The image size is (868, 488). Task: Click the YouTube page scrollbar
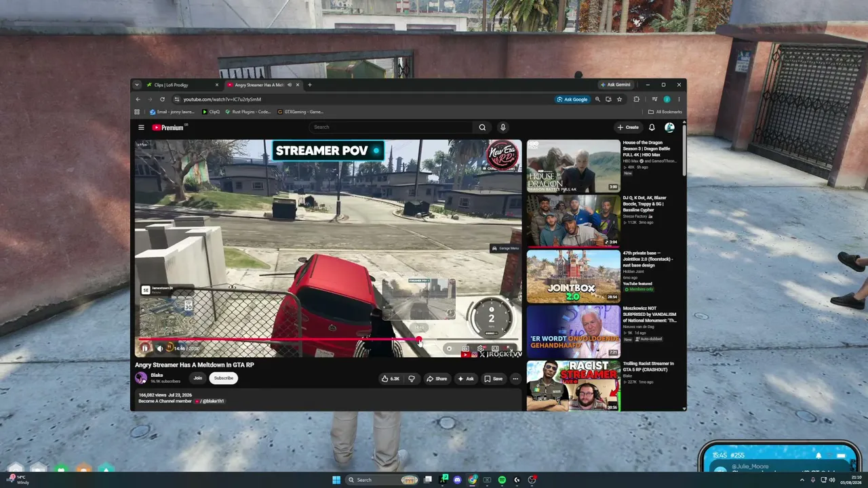click(x=684, y=149)
